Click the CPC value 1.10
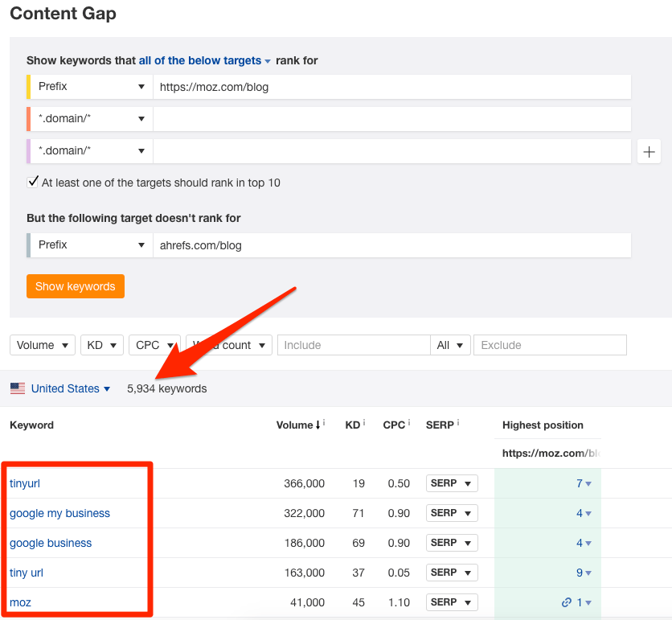This screenshot has height=620, width=672. (399, 602)
